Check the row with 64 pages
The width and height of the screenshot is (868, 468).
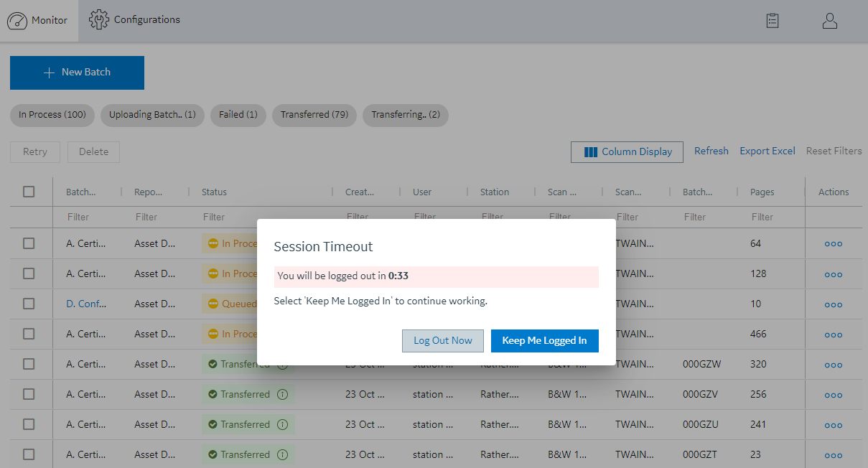coord(29,243)
